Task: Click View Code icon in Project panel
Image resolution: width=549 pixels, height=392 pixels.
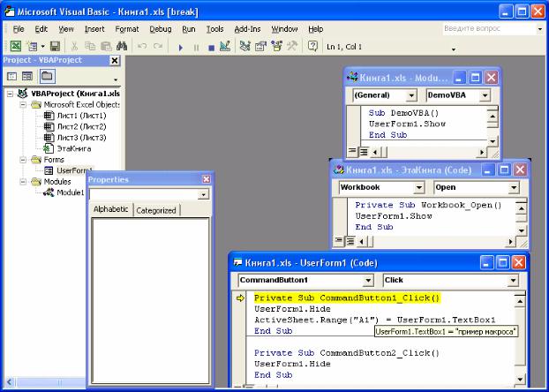Action: click(x=12, y=76)
